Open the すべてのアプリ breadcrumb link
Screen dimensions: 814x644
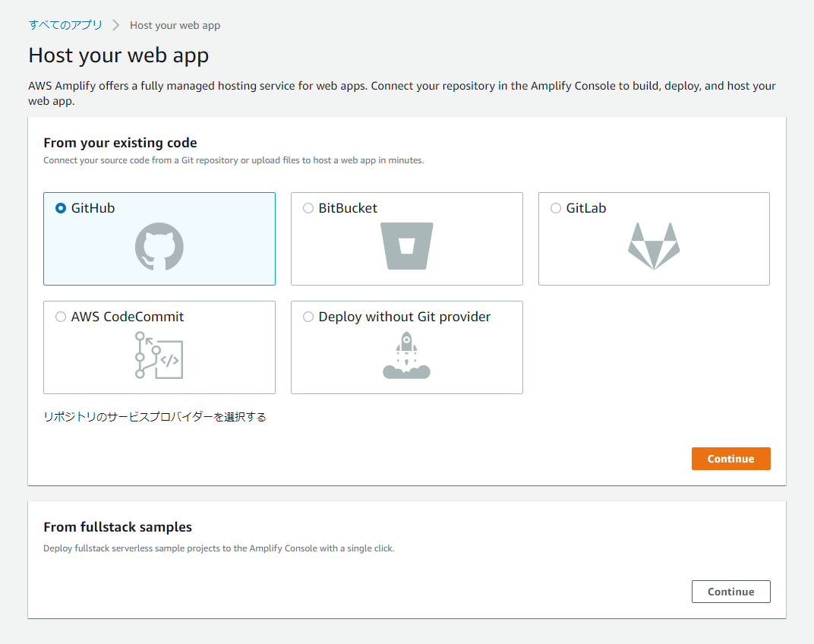coord(65,25)
